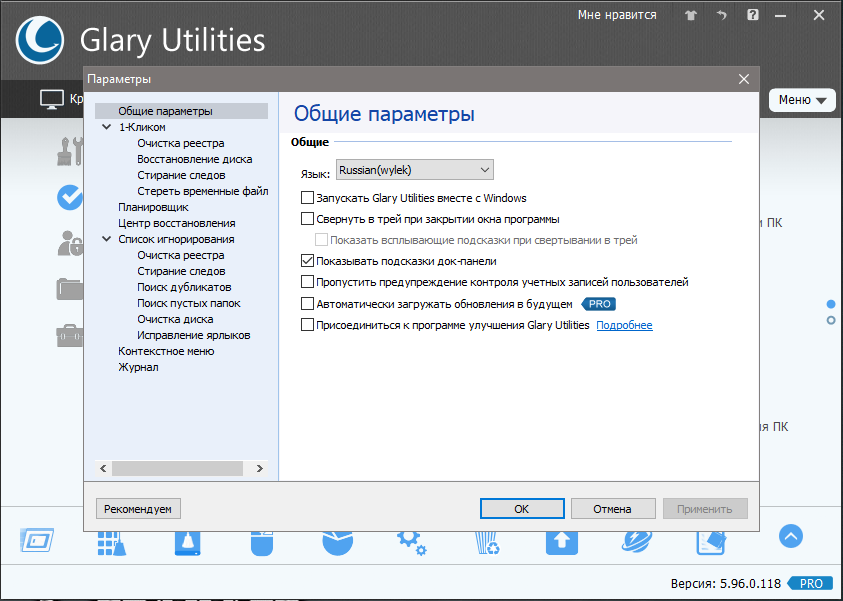
Task: Click the Применить button
Action: [705, 509]
